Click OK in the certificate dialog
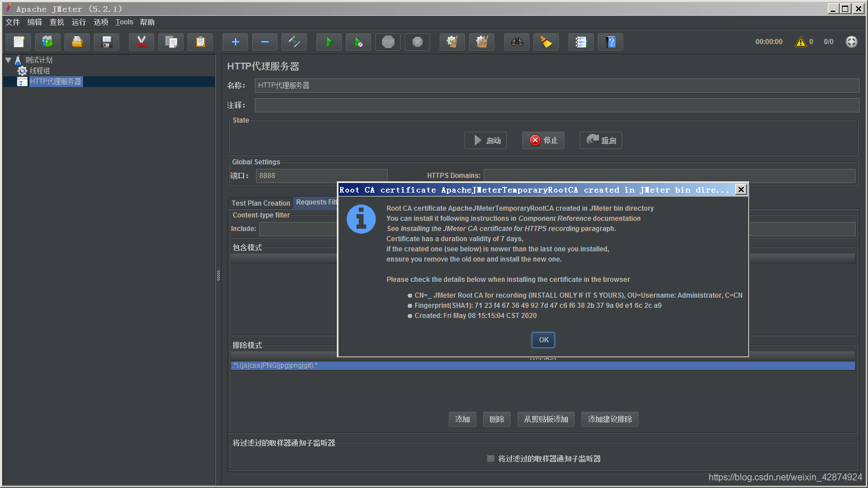 [544, 340]
